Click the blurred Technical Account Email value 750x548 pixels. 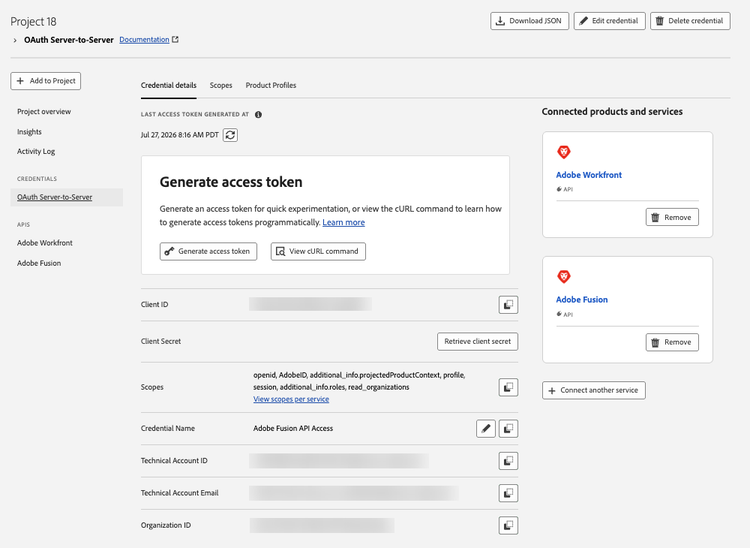click(354, 493)
